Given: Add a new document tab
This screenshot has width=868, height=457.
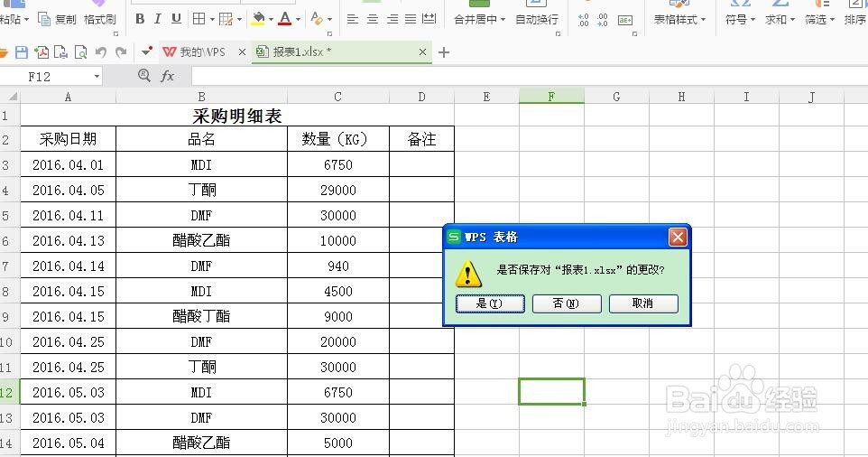Looking at the screenshot, I should tap(443, 52).
